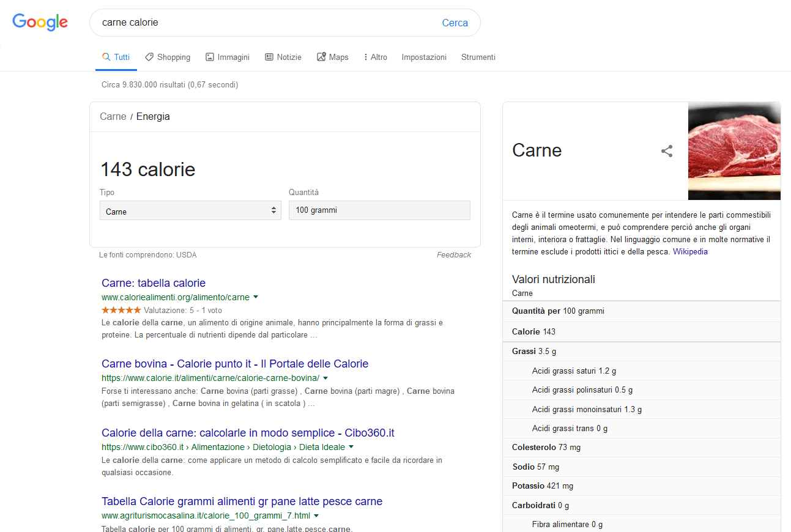Image resolution: width=791 pixels, height=532 pixels.
Task: Expand arrow next to caloriealimenti.org URL
Action: (256, 297)
